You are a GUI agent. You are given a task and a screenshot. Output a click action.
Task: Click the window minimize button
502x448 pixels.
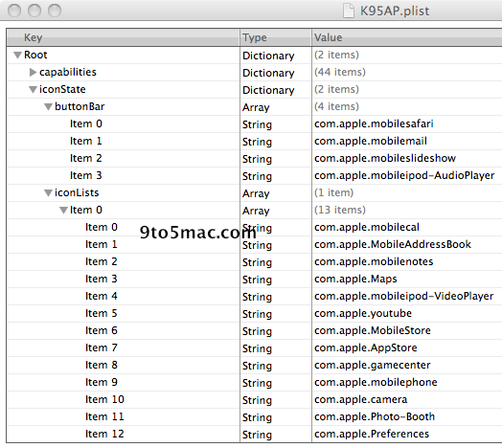click(34, 11)
